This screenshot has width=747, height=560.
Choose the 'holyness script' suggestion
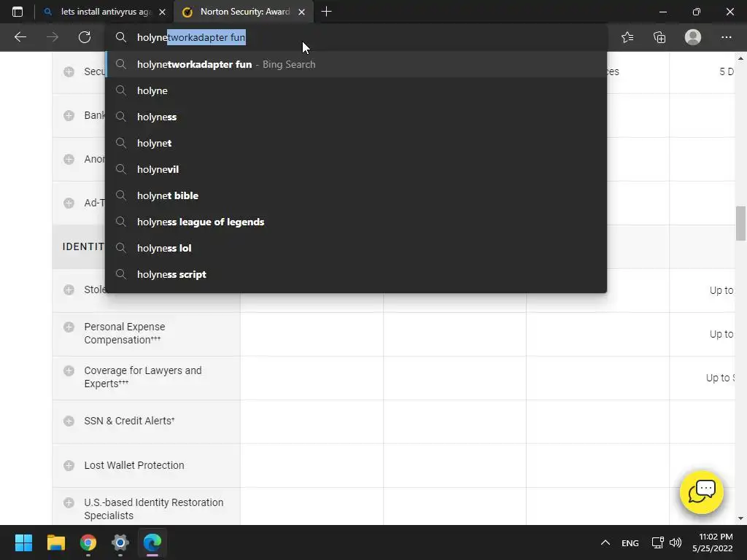(x=356, y=274)
